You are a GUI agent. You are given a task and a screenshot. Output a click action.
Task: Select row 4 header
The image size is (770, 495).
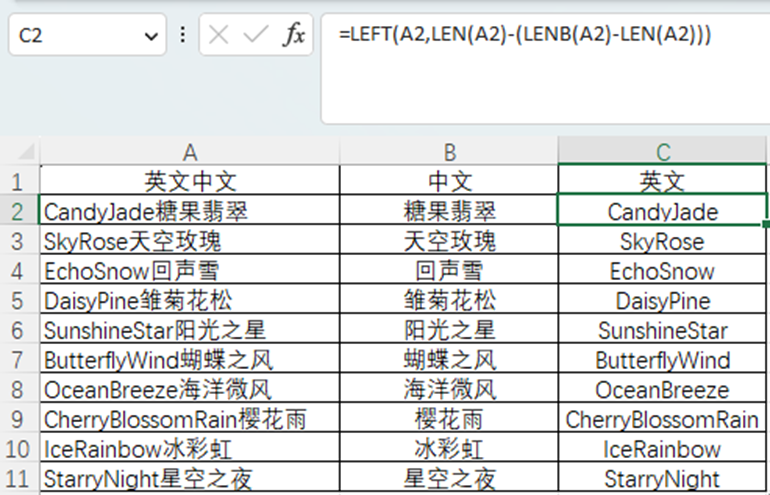coord(20,271)
